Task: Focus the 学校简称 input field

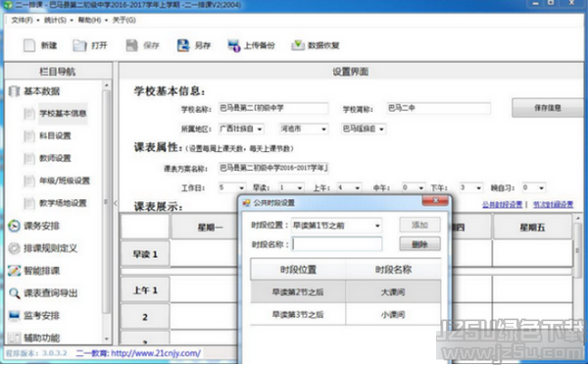Action: click(x=438, y=108)
